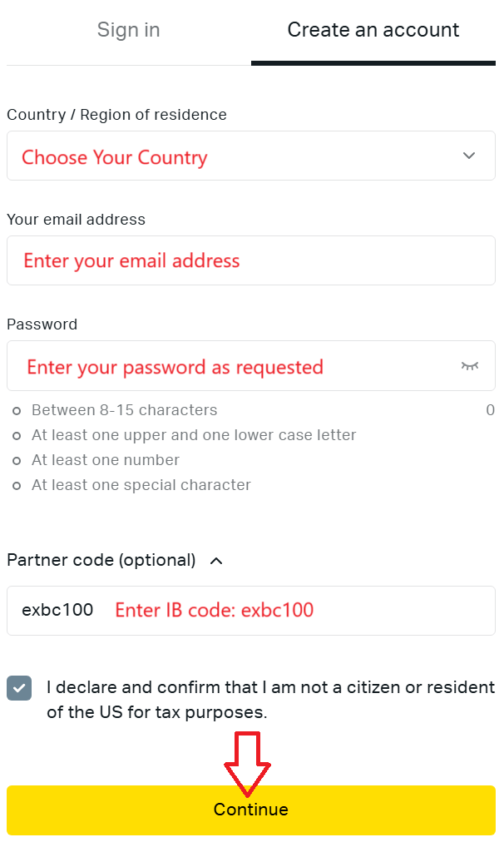Click the "Partner code (optional)" heading
The height and width of the screenshot is (842, 504).
(101, 560)
